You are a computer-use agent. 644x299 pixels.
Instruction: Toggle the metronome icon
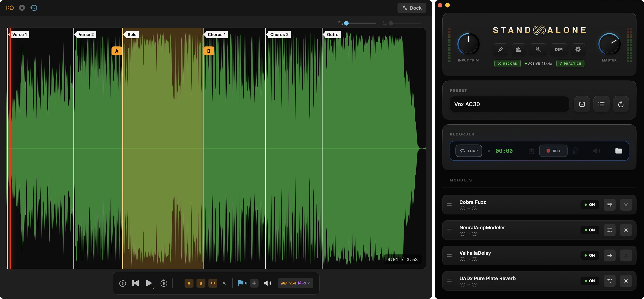(518, 49)
